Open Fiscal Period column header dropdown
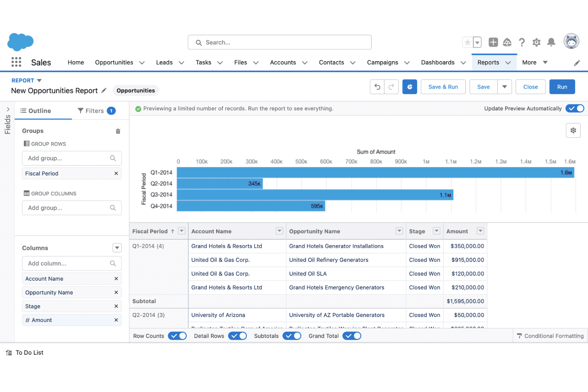Screen dimensions: 588x392 tap(182, 231)
